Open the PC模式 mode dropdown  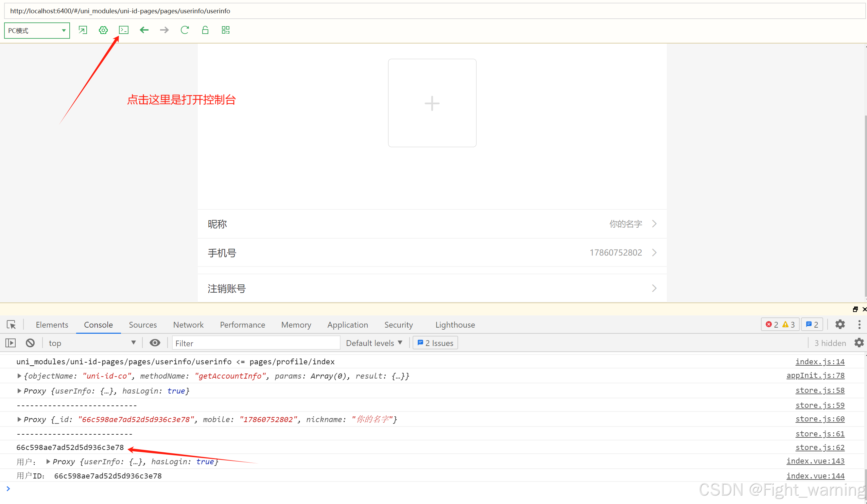point(37,31)
